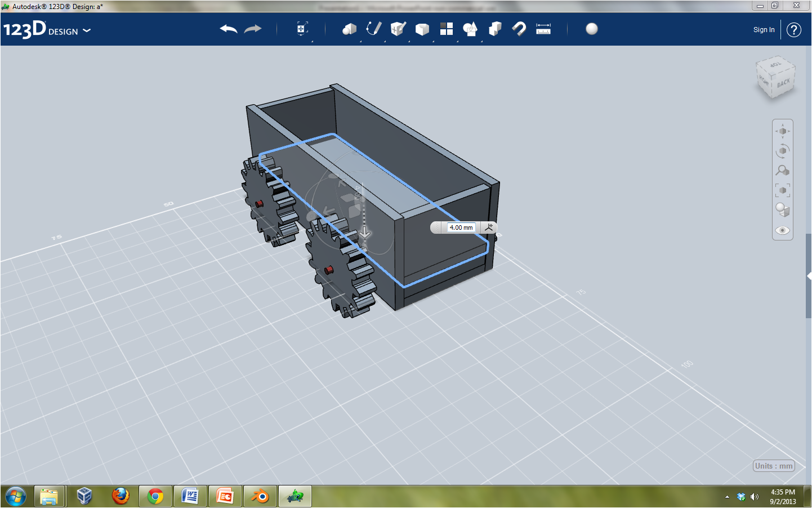812x508 pixels.
Task: Click the 4.00 mm distance input field
Action: [461, 228]
